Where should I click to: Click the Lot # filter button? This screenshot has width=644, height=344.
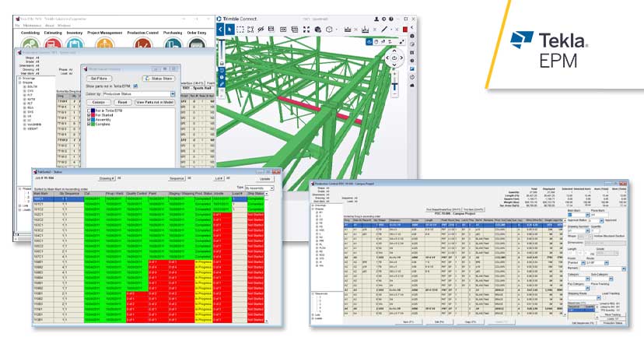[x=219, y=179]
